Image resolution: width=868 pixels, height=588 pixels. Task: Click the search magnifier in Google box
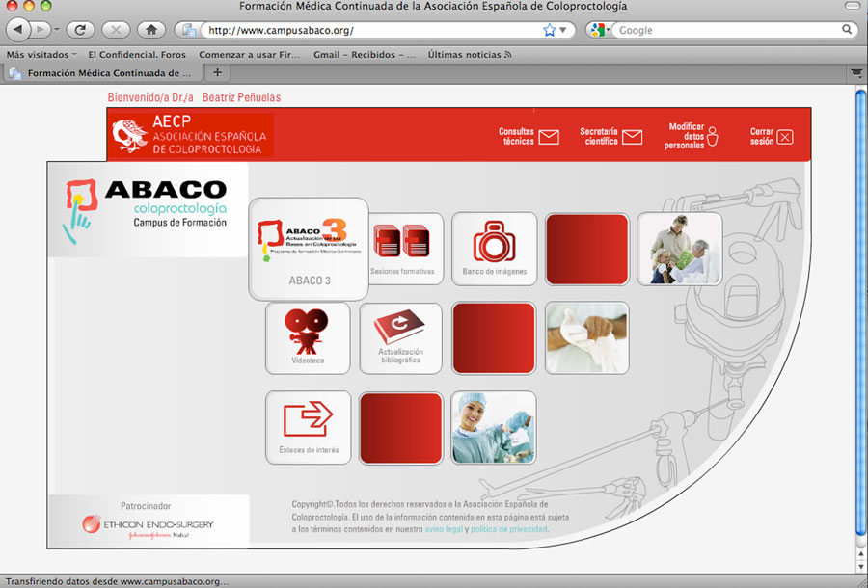847,29
